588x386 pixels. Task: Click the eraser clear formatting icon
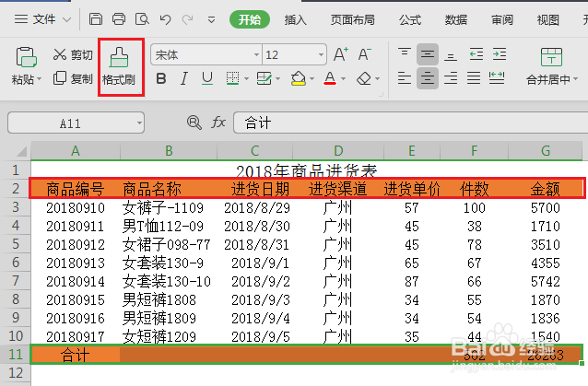pos(364,78)
